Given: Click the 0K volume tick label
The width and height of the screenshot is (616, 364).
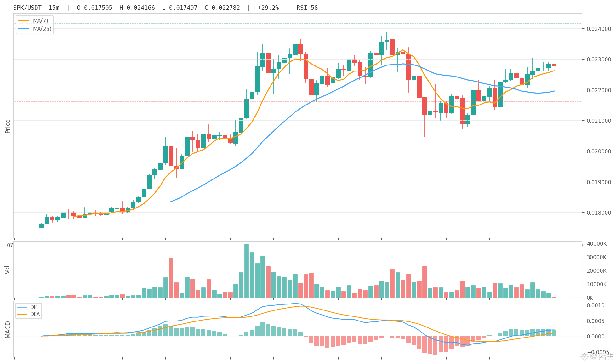Looking at the screenshot, I should point(590,298).
